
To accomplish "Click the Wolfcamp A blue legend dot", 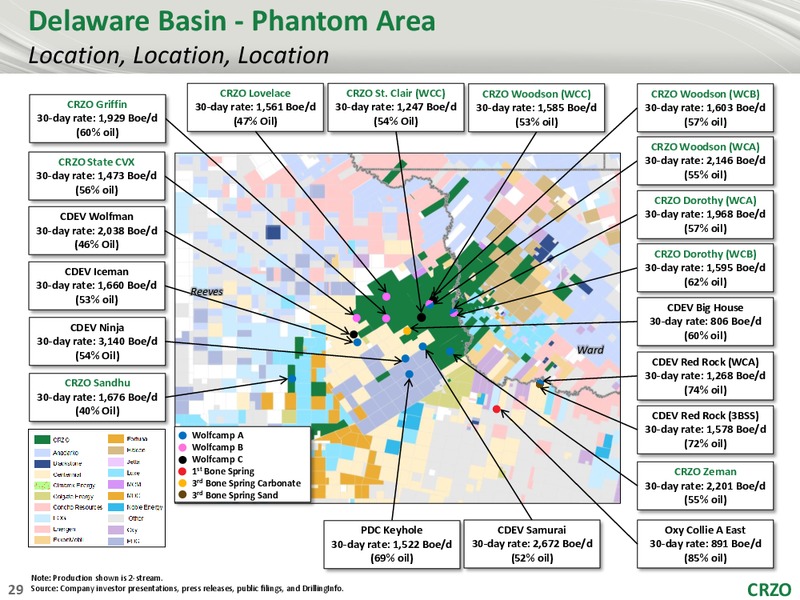I will pyautogui.click(x=183, y=436).
